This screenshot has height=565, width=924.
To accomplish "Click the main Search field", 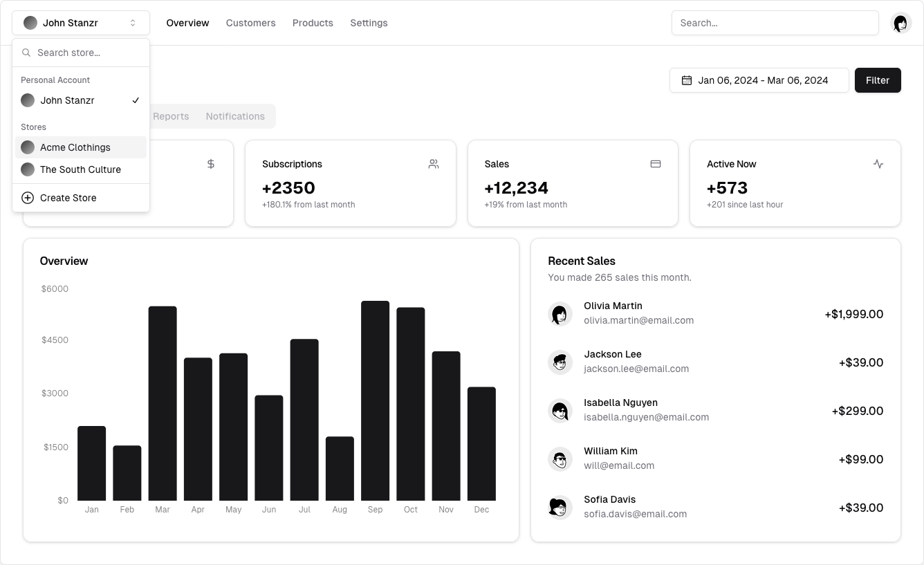I will pos(775,23).
